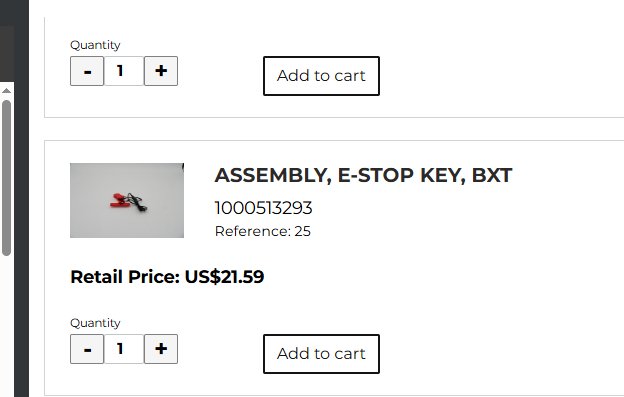Increase quantity for the ASSEMBLY, E-STOP KEY item
Viewport: 624px width, 397px height.
tap(161, 349)
